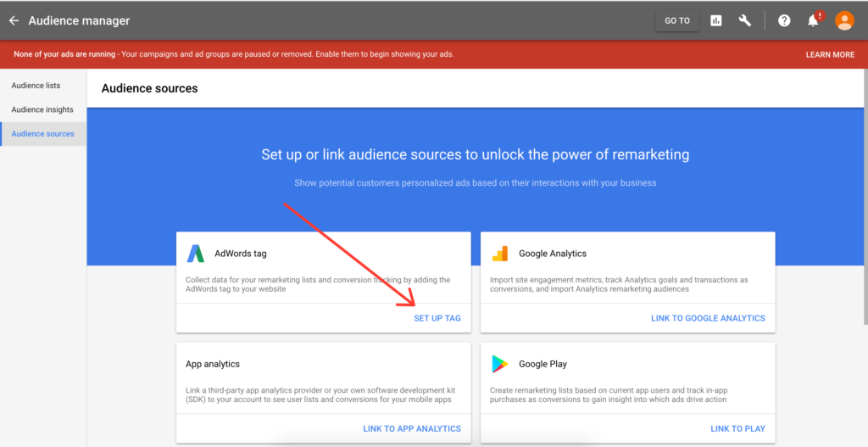This screenshot has width=868, height=447.
Task: Click LINK TO GOOGLE ANALYTICS
Action: 708,318
